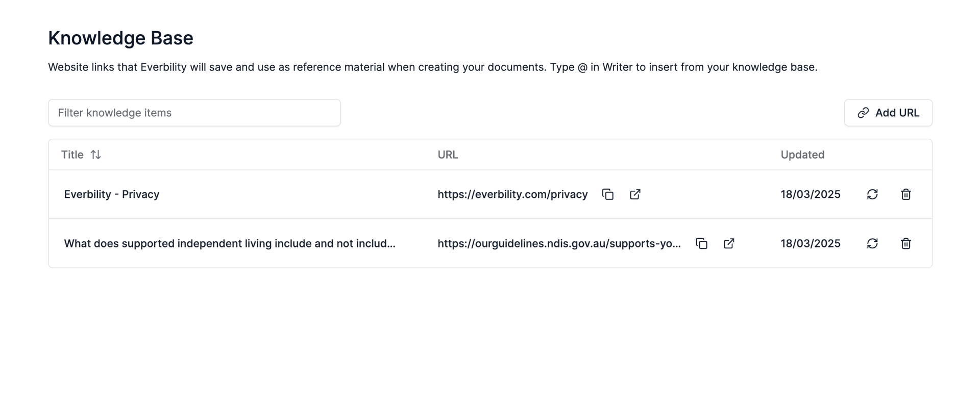Click the URL column header

click(x=448, y=155)
